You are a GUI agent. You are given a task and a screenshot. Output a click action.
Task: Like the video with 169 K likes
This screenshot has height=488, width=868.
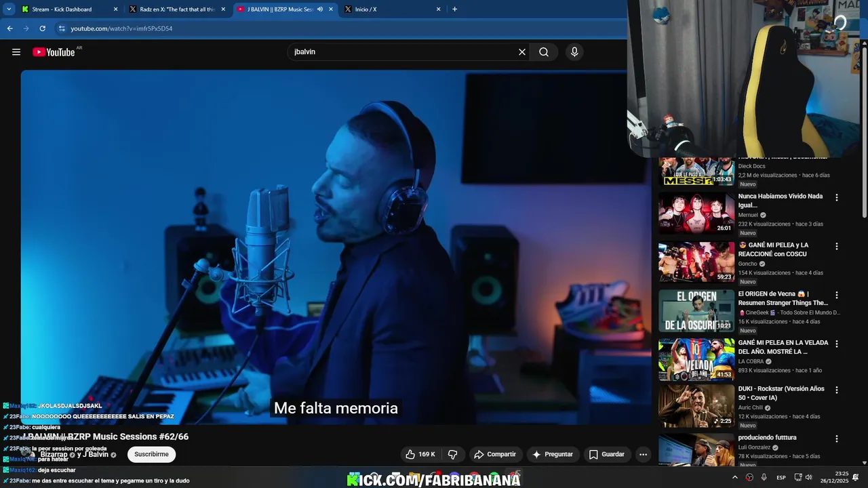[x=420, y=454]
